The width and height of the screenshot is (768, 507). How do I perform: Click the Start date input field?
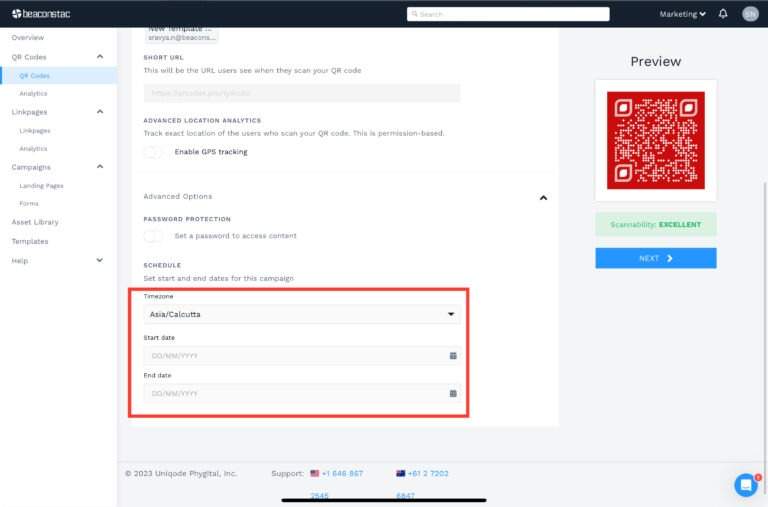(302, 356)
